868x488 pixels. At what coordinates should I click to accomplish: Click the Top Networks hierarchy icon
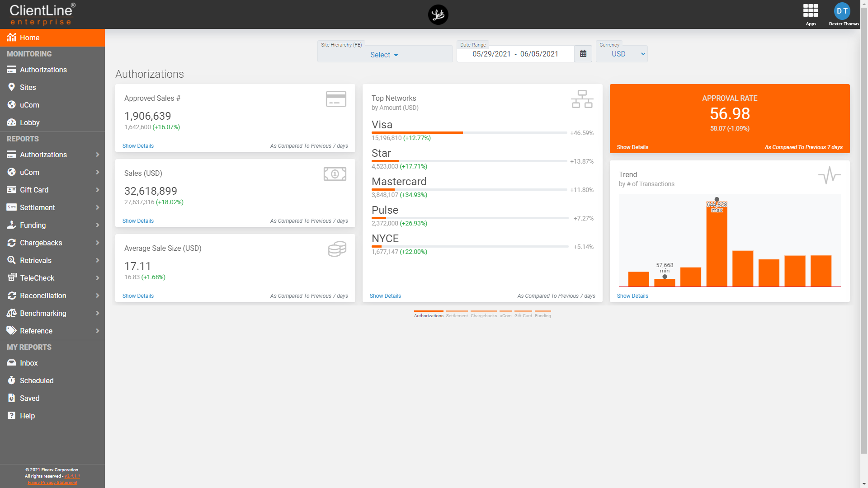(x=582, y=99)
